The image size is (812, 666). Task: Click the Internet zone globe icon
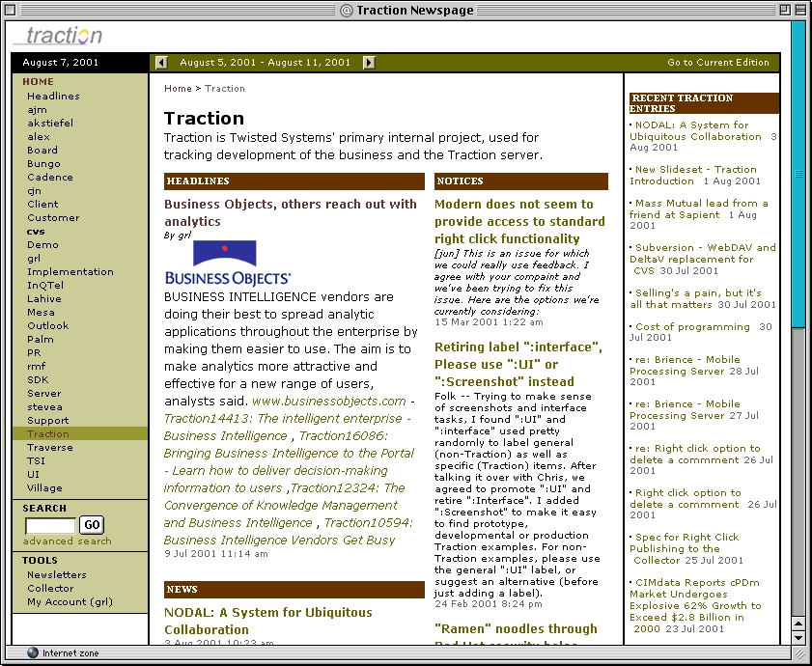click(x=32, y=653)
